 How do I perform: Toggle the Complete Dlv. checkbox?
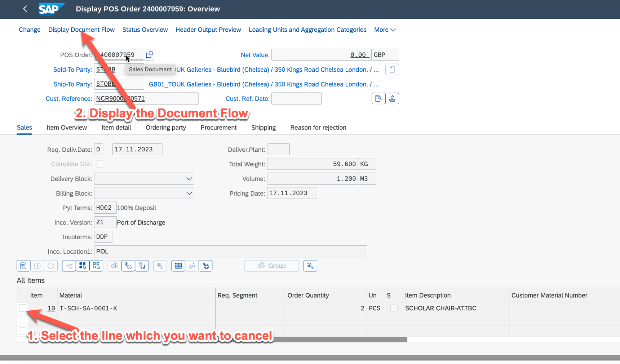pyautogui.click(x=100, y=164)
